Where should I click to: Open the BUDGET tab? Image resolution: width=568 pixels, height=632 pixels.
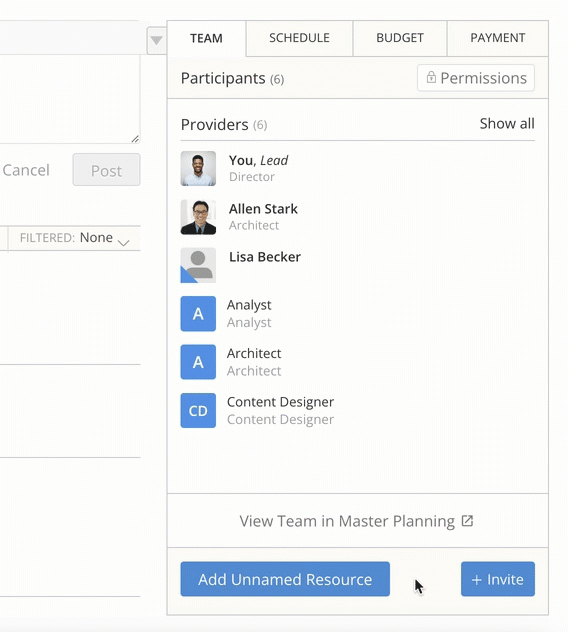click(399, 38)
